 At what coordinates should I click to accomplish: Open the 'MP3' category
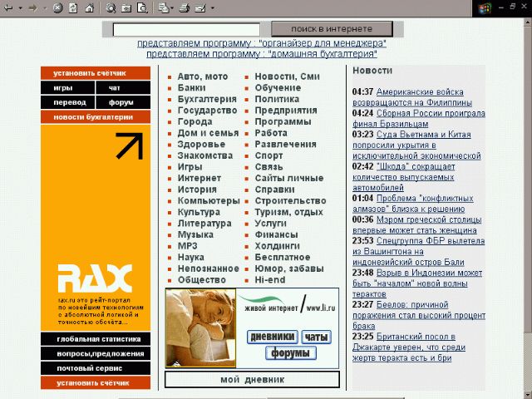(x=187, y=246)
